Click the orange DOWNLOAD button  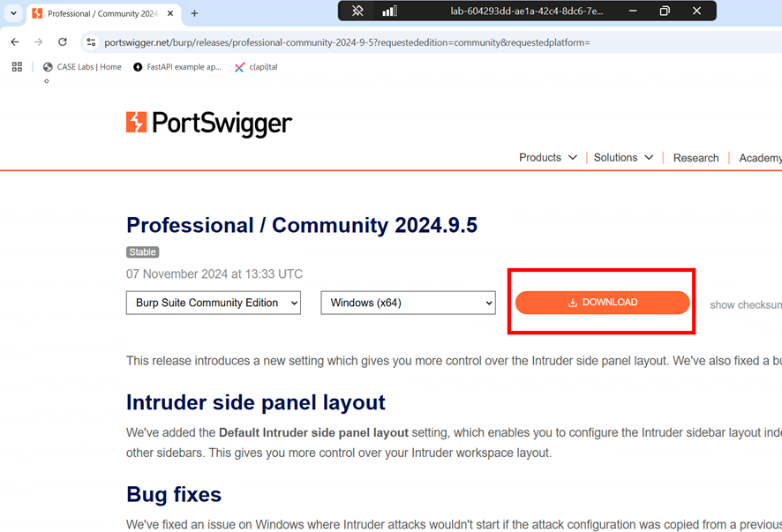(x=603, y=302)
